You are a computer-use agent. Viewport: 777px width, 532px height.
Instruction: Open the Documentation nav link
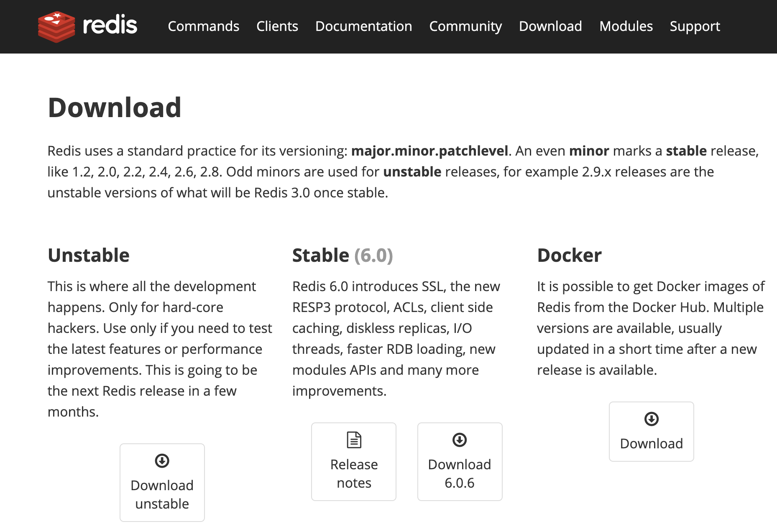tap(364, 26)
